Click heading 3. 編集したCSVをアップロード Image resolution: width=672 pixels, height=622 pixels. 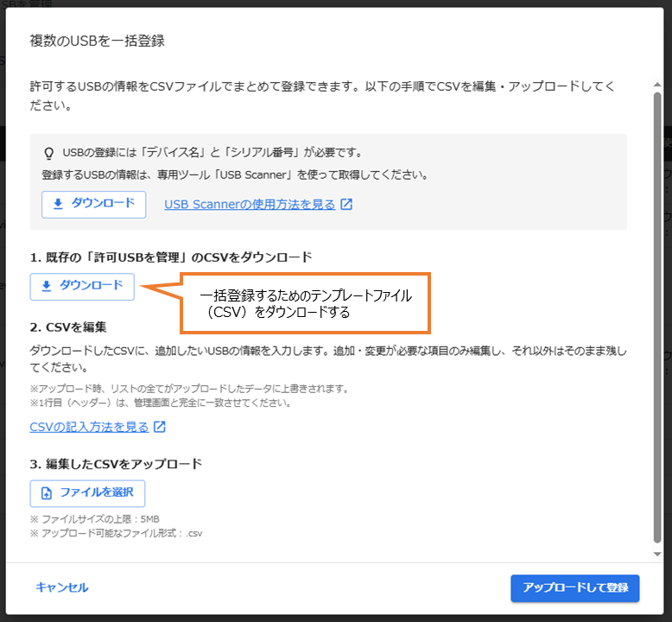(116, 464)
